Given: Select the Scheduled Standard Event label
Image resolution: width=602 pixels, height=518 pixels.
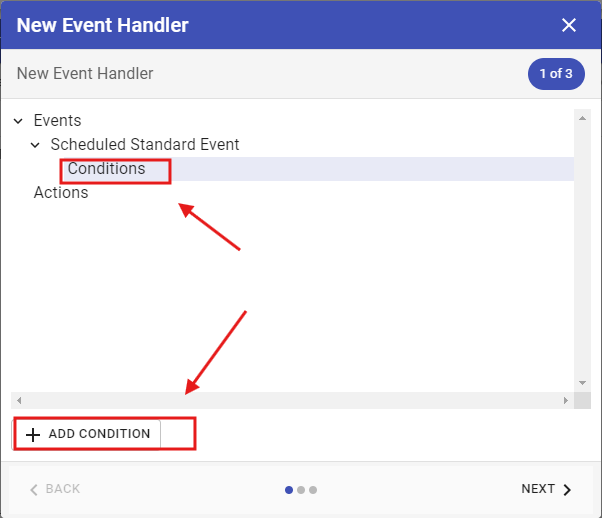Looking at the screenshot, I should pos(145,145).
